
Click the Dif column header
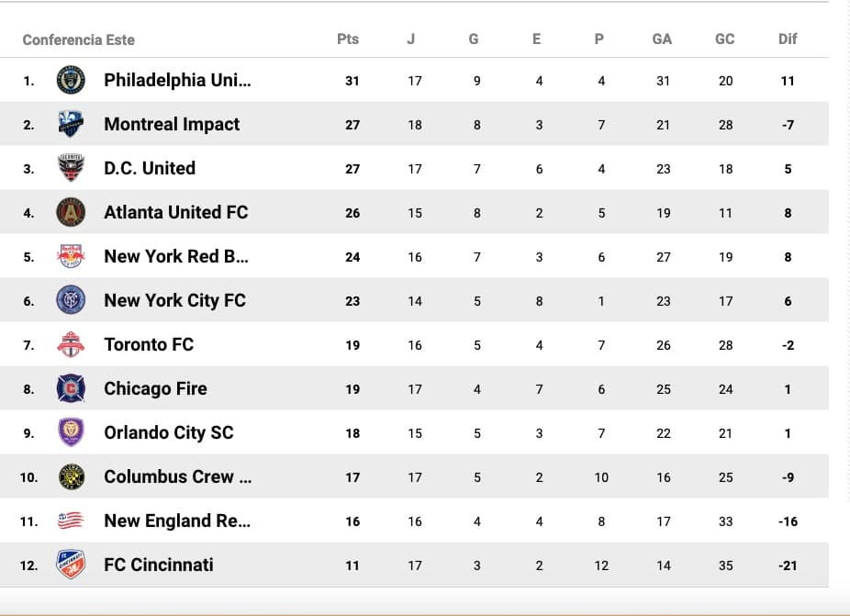click(788, 39)
